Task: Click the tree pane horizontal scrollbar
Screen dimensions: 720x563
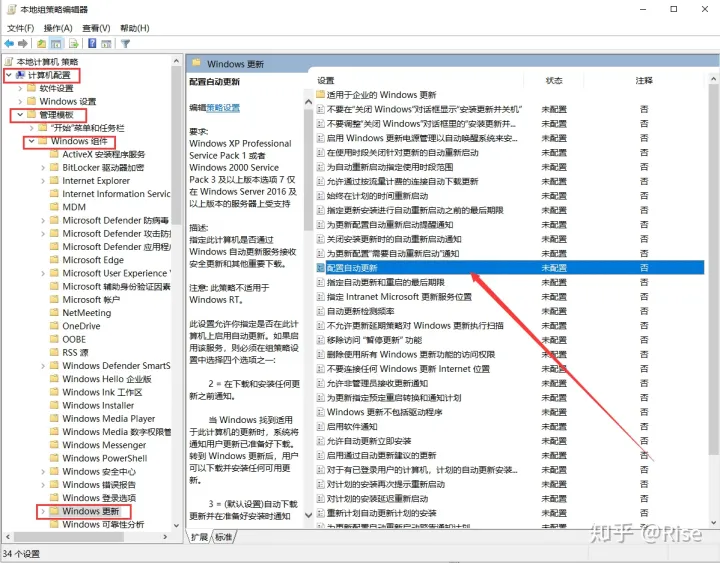Action: click(86, 536)
